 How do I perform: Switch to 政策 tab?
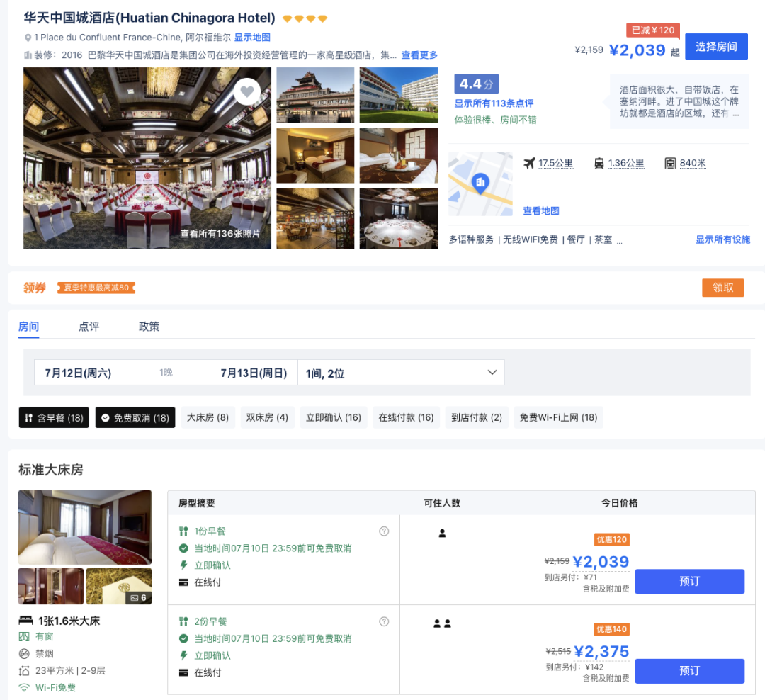(149, 327)
